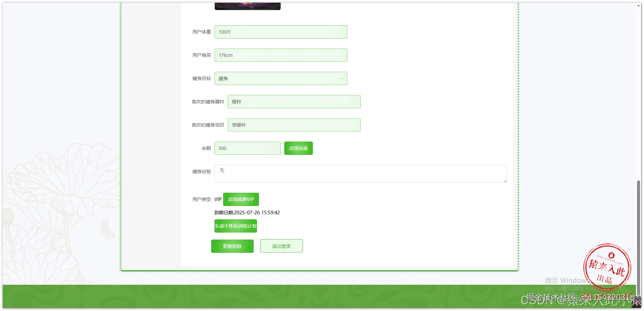Image resolution: width=644 pixels, height=311 pixels.
Task: Click the 点我充值 recharge button
Action: pyautogui.click(x=298, y=148)
